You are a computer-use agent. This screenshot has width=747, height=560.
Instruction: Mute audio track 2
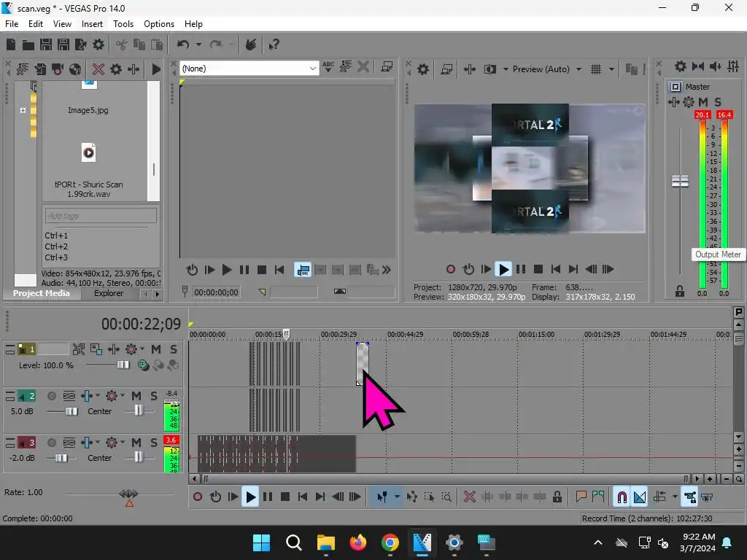[x=136, y=396]
